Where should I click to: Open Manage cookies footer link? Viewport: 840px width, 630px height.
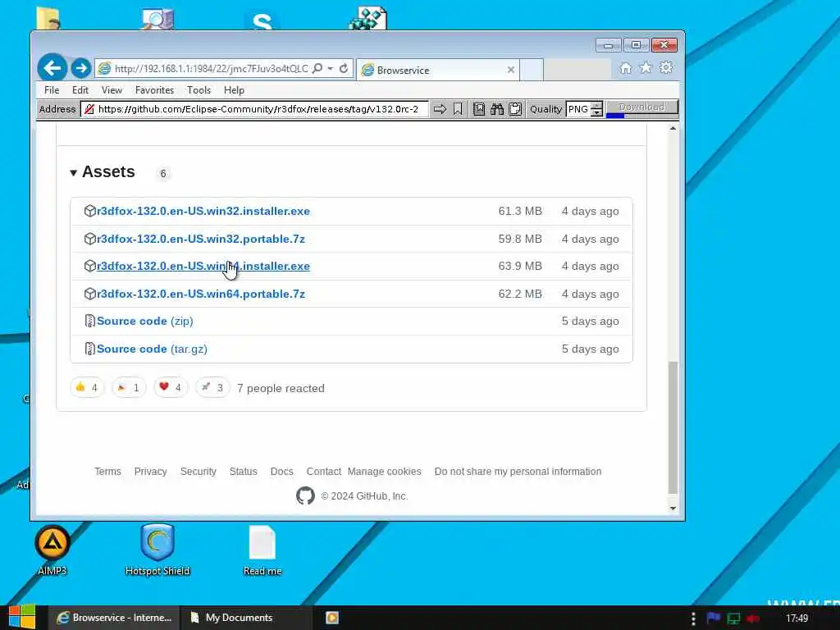point(384,472)
